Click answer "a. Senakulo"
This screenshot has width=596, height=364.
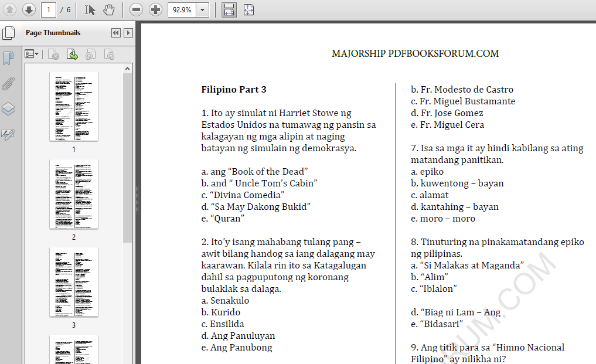225,301
